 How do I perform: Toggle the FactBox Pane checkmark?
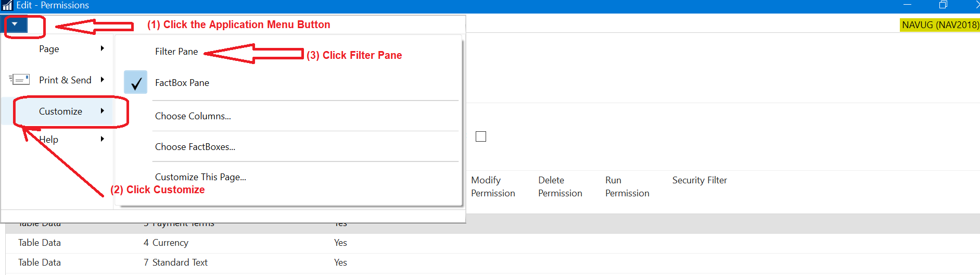tap(136, 82)
